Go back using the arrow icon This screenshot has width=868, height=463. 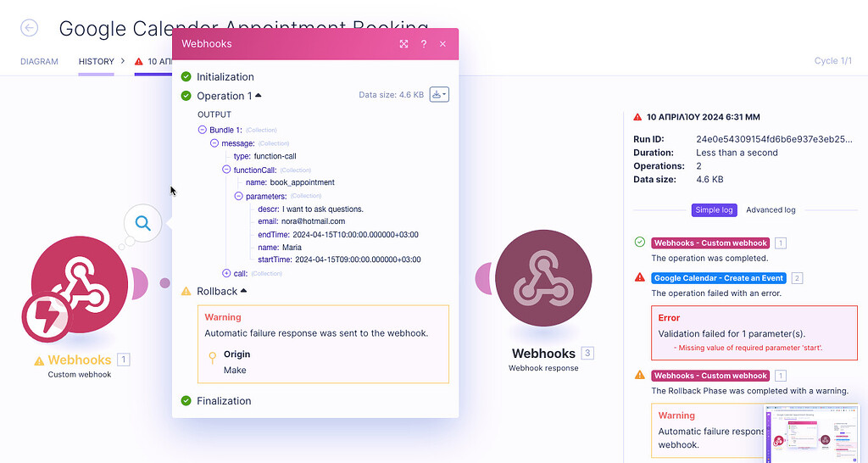30,28
